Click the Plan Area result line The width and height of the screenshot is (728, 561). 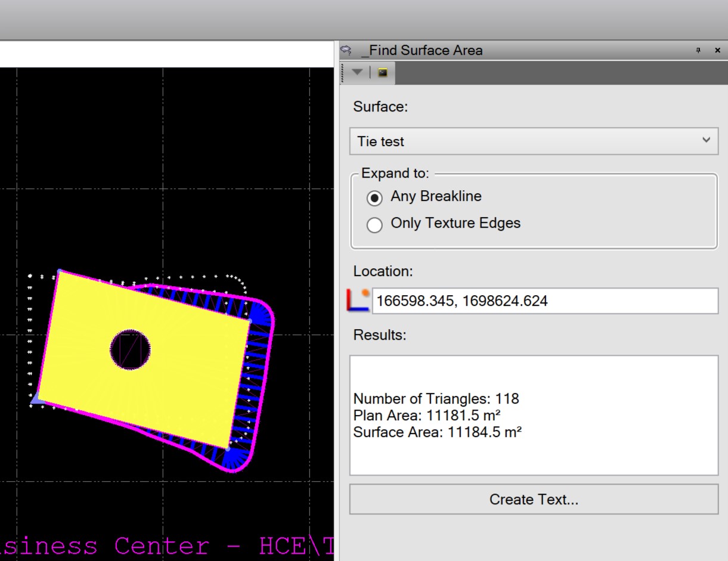tap(427, 415)
